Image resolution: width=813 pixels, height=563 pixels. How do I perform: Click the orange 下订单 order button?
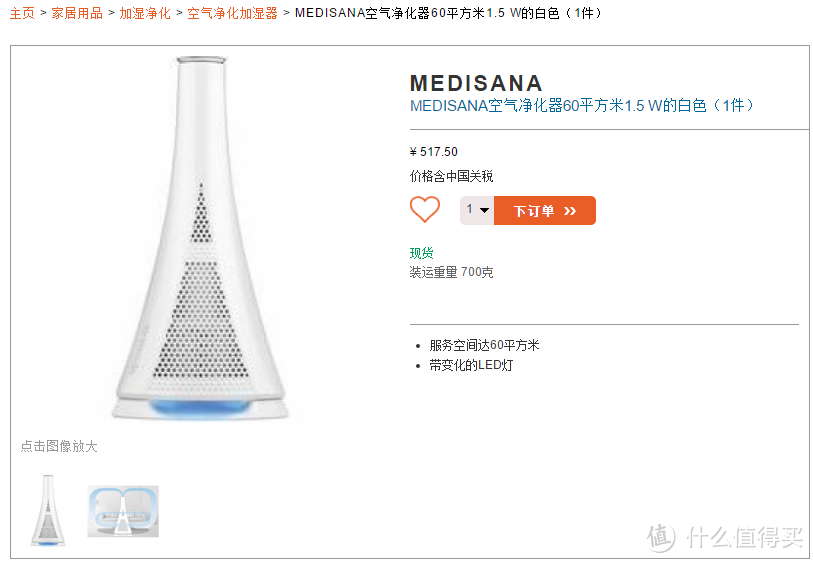point(544,210)
